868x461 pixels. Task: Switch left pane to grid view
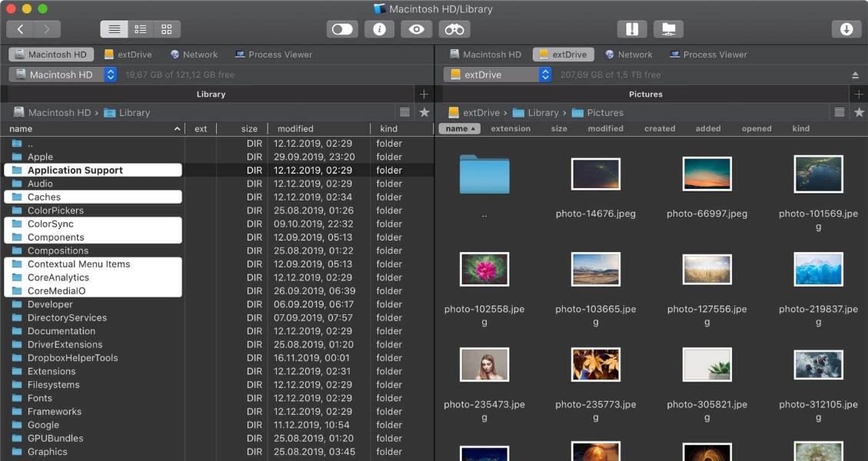click(167, 29)
